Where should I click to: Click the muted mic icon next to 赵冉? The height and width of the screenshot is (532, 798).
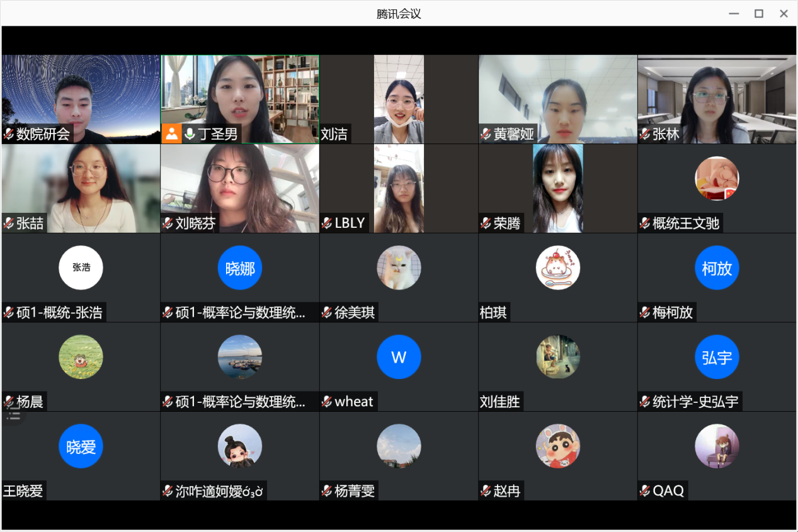[486, 491]
